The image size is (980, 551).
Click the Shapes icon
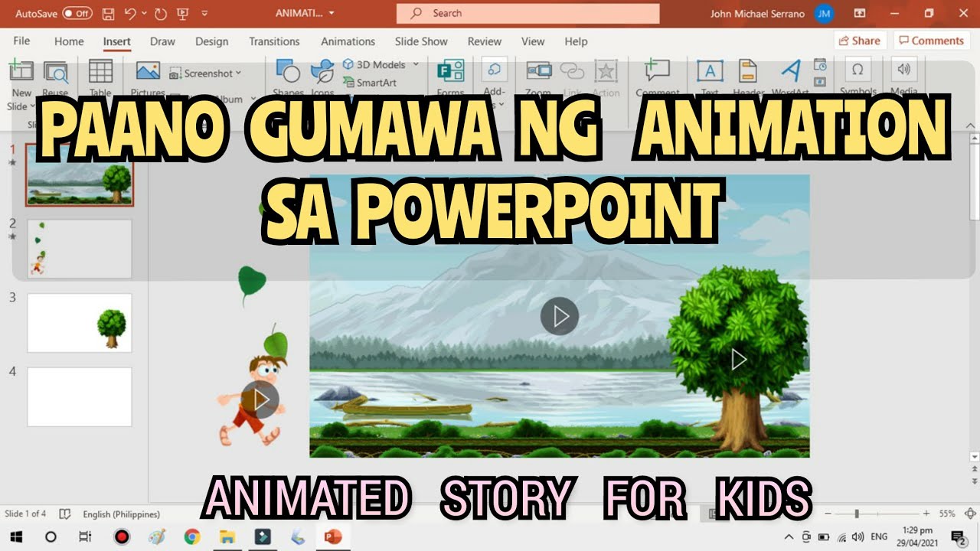click(288, 71)
